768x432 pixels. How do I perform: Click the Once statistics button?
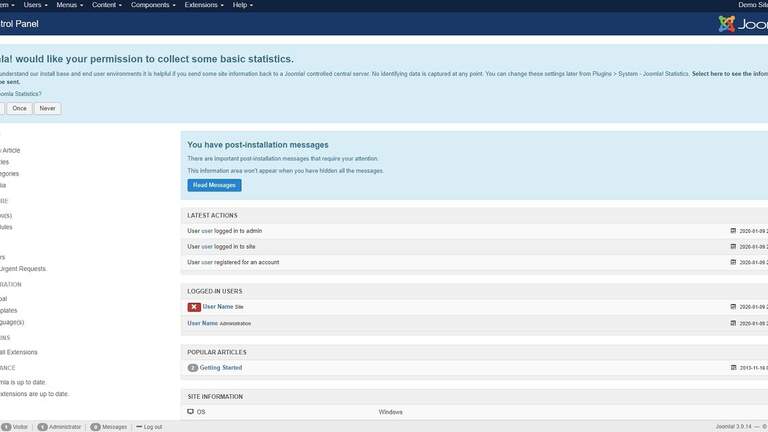[20, 108]
